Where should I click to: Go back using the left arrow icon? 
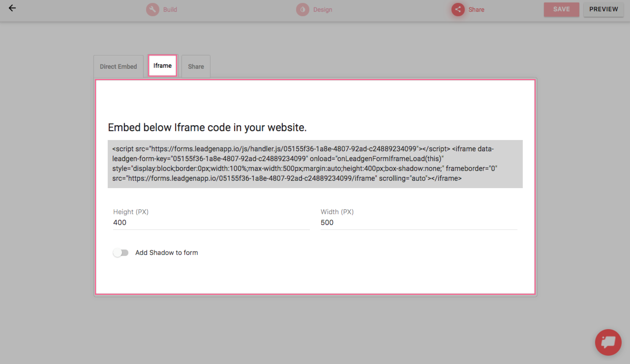point(12,8)
